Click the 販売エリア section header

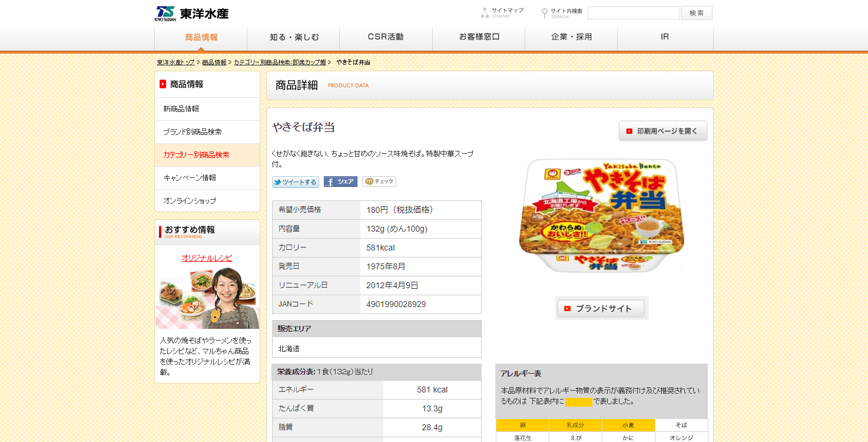376,329
